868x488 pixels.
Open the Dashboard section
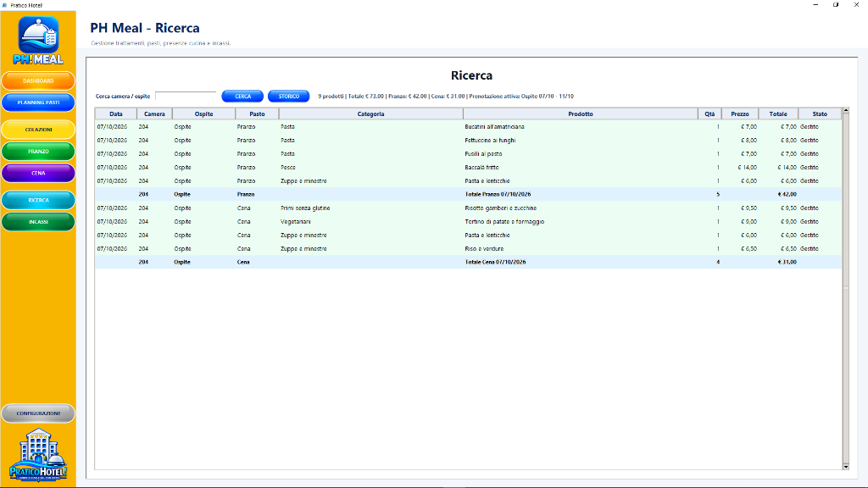(38, 80)
